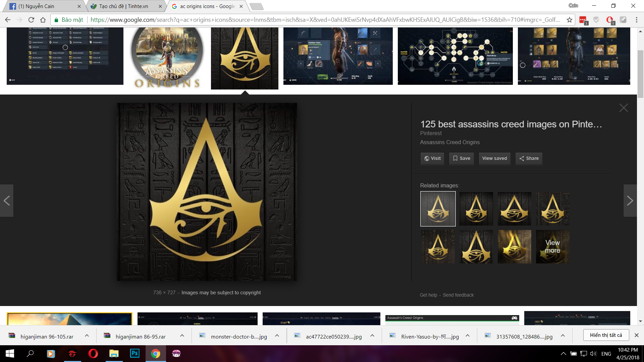Save the image with Save button

[462, 158]
